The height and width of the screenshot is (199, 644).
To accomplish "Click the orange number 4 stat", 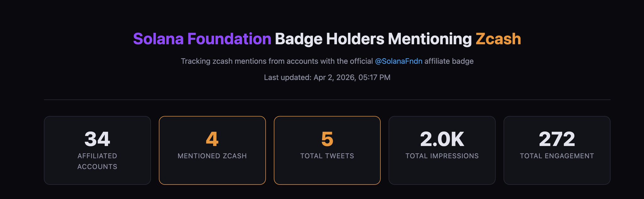I will click(212, 139).
